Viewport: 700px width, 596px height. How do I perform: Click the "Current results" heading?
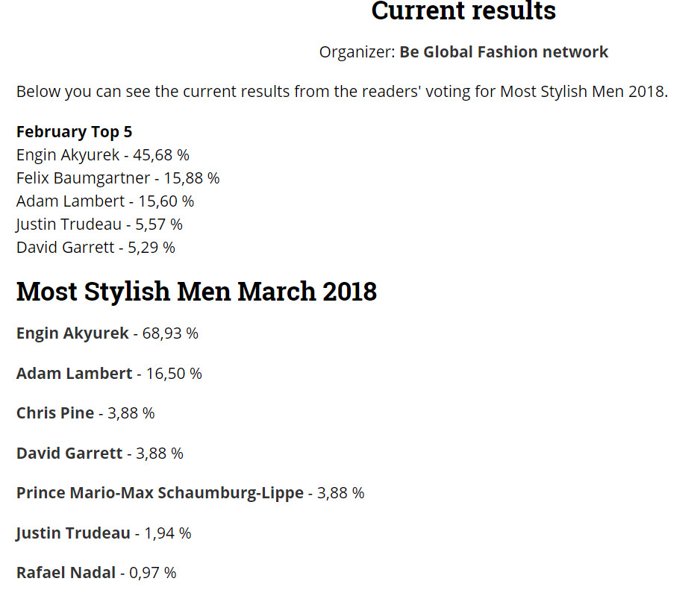coord(463,11)
